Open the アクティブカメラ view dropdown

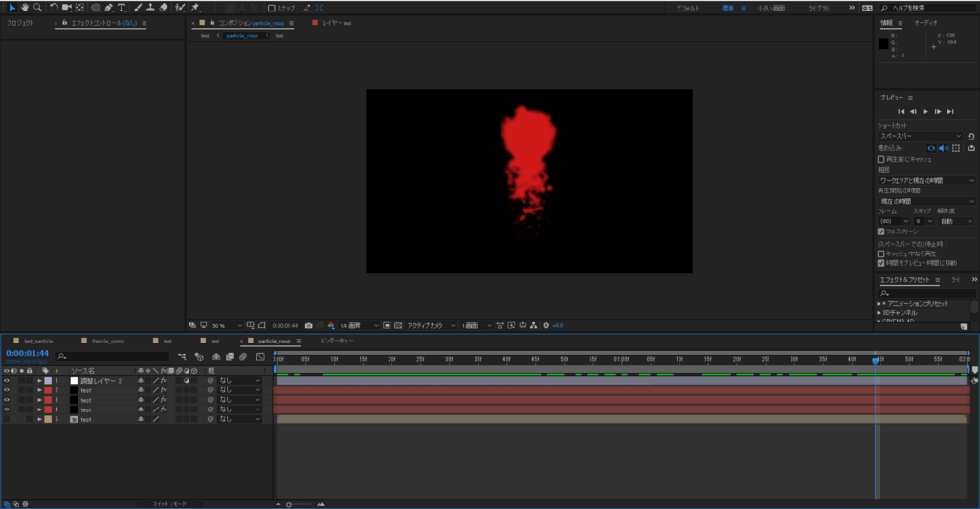[431, 326]
